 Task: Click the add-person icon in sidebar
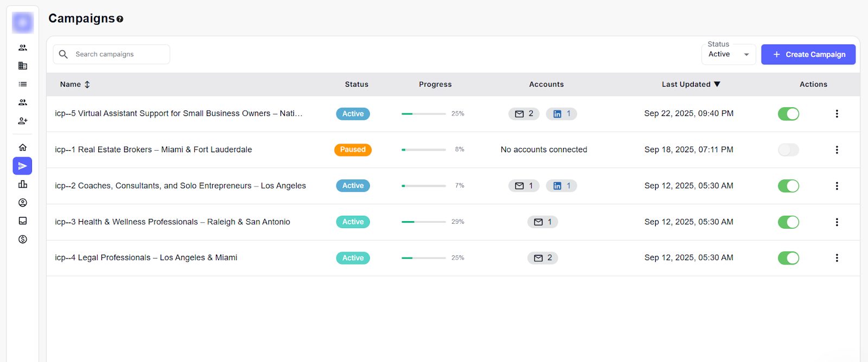(x=23, y=121)
